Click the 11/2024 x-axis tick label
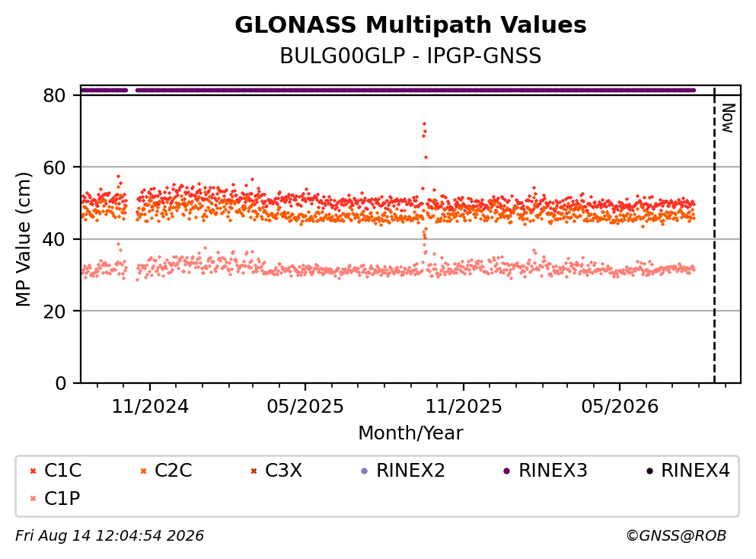 pyautogui.click(x=150, y=407)
